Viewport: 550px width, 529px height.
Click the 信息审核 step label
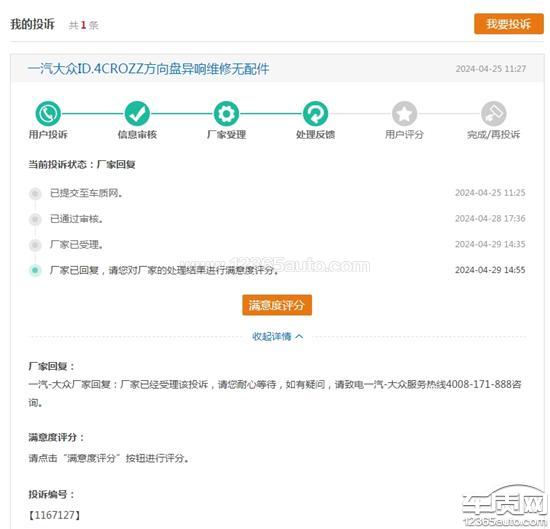(137, 134)
